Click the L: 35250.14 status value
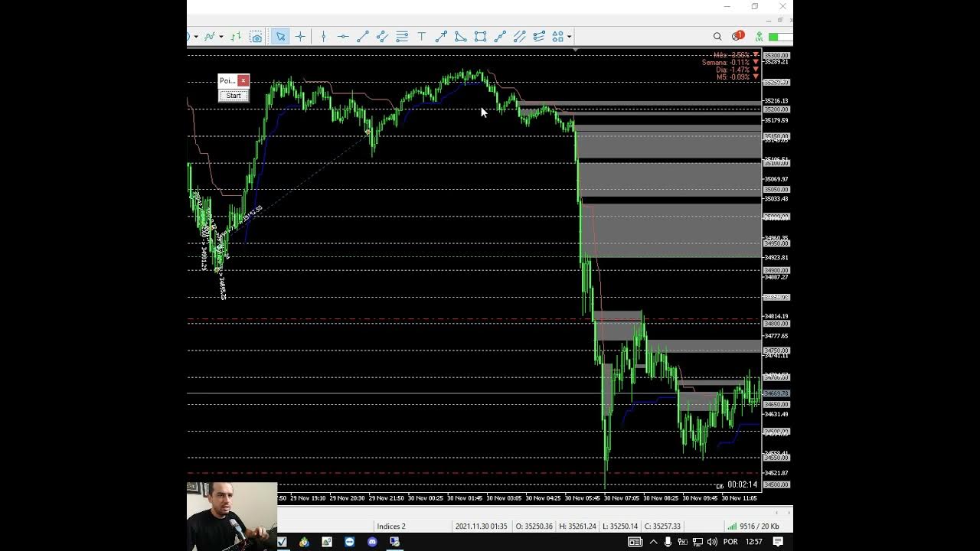Image resolution: width=980 pixels, height=551 pixels. pos(621,527)
